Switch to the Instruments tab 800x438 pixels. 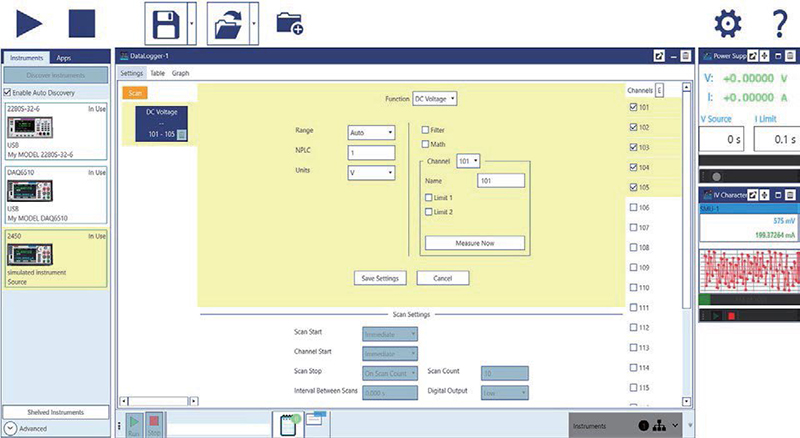point(27,58)
